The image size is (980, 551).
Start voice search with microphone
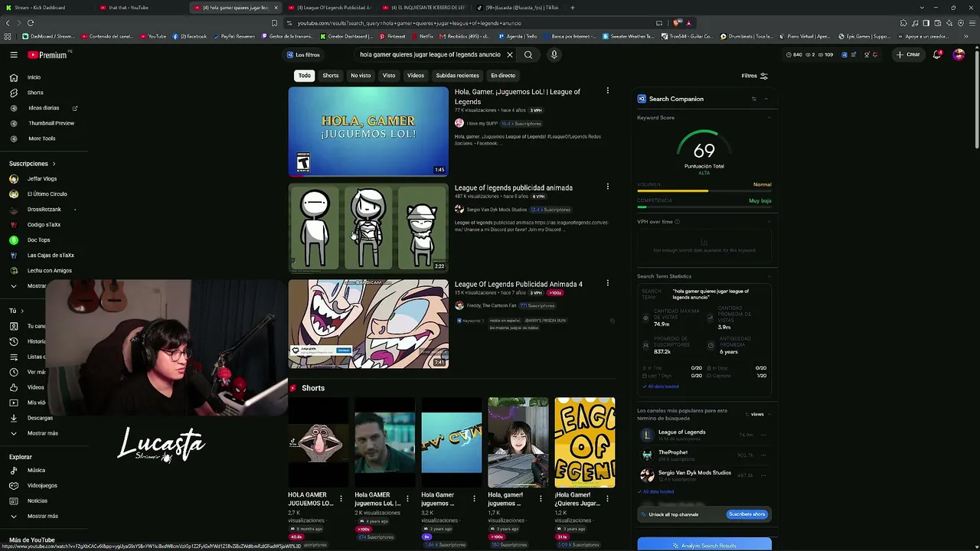pyautogui.click(x=554, y=55)
